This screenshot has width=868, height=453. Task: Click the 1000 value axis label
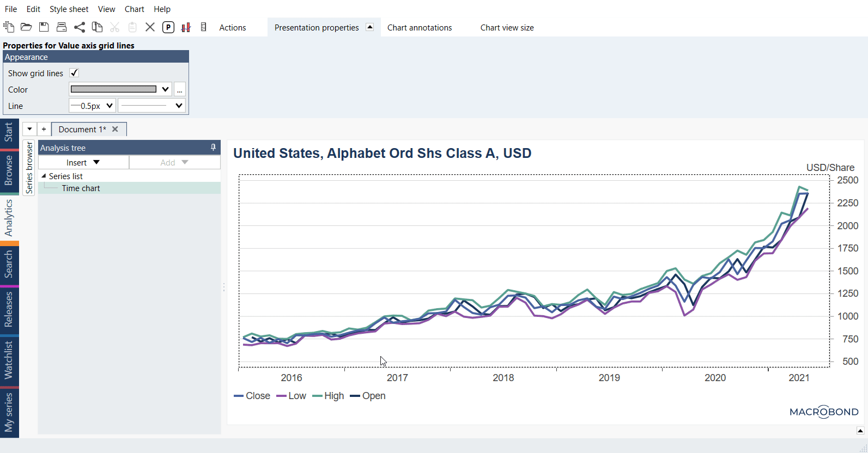(x=848, y=316)
